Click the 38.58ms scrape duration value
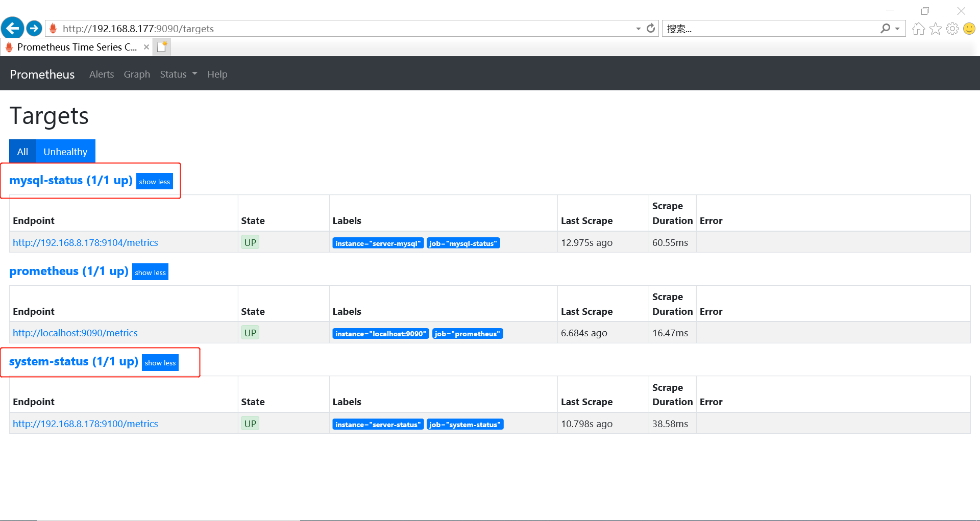Screen dimensions: 980x521 [670, 424]
